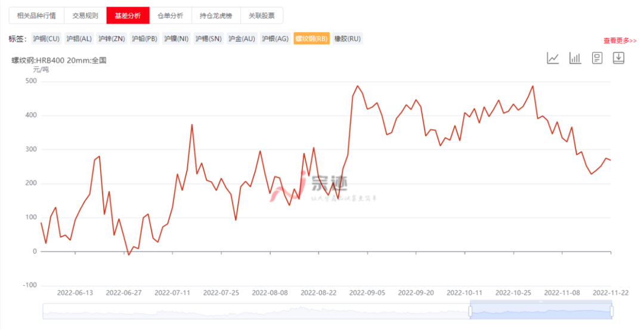The width and height of the screenshot is (644, 330).
Task: Open the 交易规则 tab
Action: 85,15
